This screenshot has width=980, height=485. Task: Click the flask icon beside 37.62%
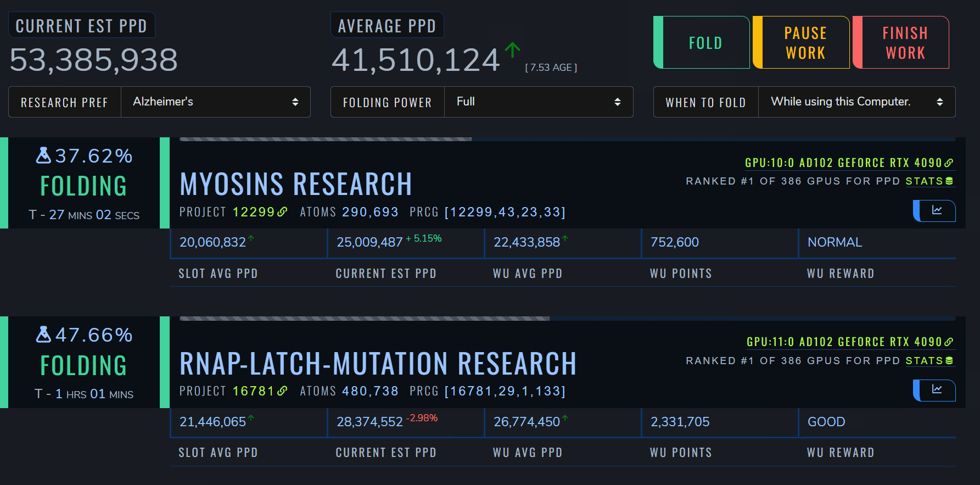point(43,156)
